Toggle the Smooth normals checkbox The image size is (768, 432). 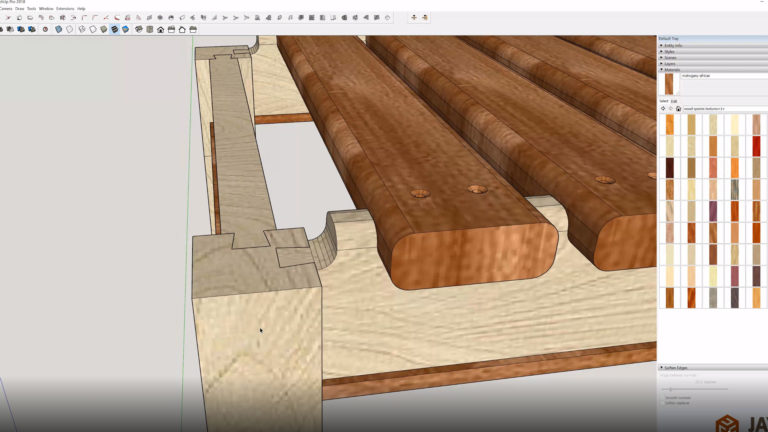tap(663, 398)
